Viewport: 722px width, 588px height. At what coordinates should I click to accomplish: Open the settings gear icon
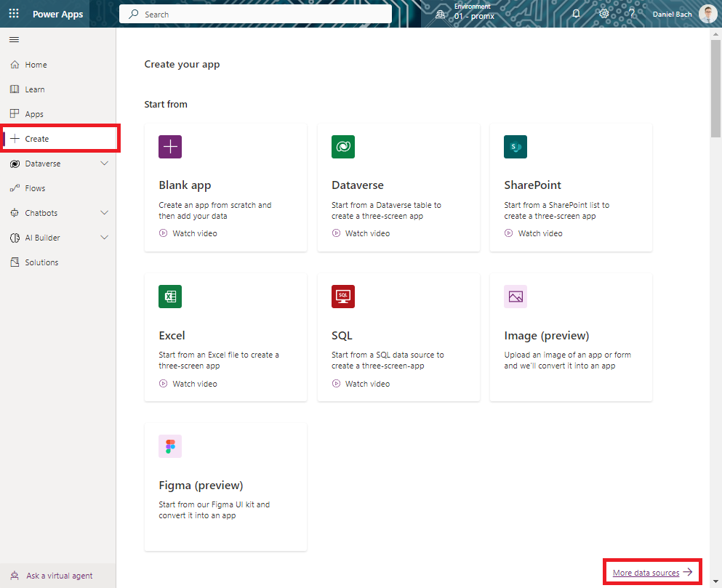click(x=603, y=14)
